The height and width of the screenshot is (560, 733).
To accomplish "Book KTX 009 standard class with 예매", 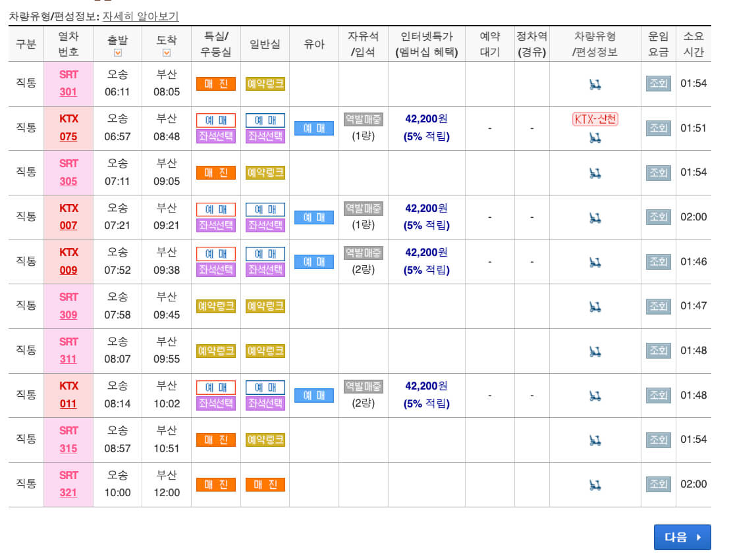I will tap(265, 254).
